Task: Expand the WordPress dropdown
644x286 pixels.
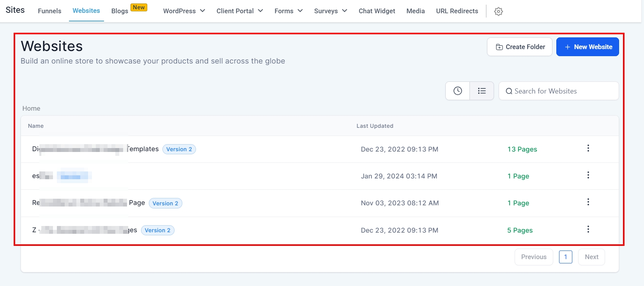Action: coord(184,11)
